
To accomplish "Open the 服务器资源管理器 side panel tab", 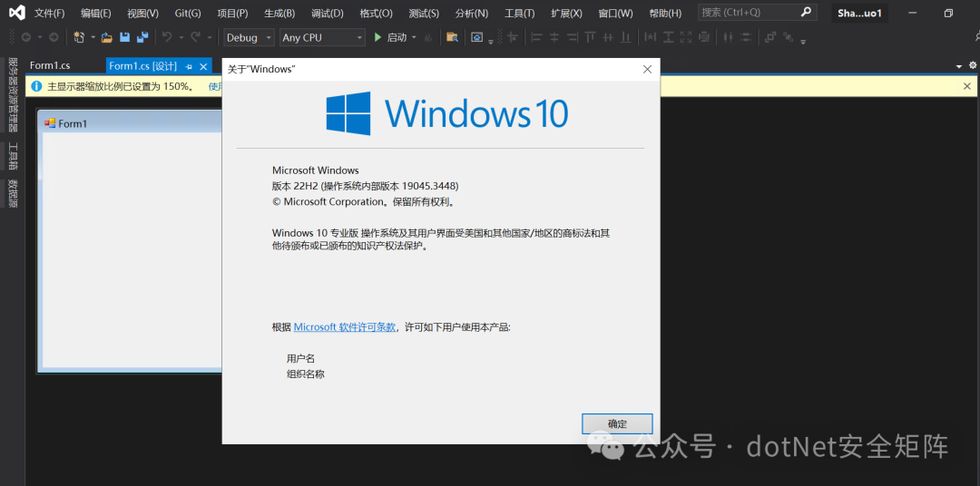I will [x=13, y=94].
